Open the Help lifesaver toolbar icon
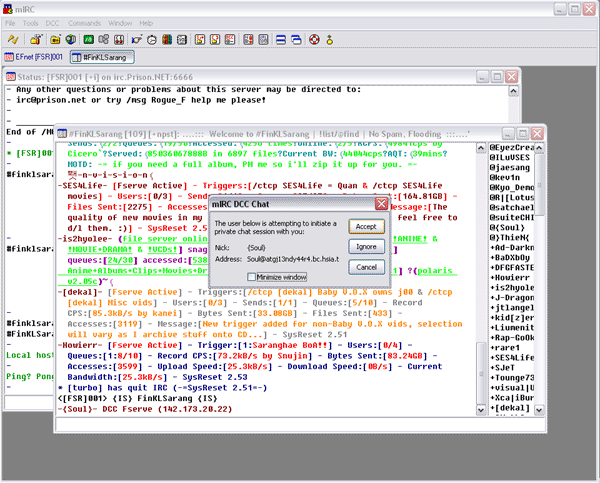The height and width of the screenshot is (483, 600). (315, 40)
